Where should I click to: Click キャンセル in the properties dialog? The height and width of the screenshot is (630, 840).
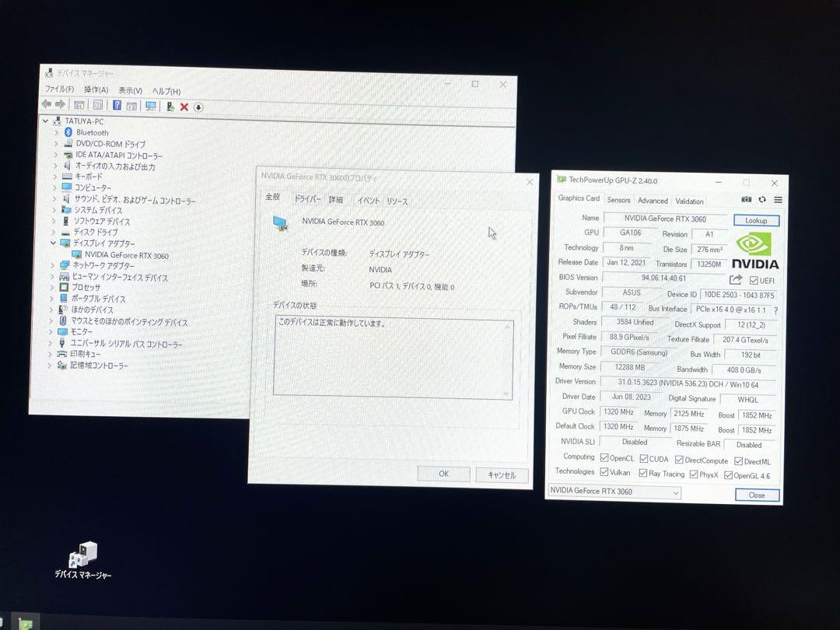click(x=502, y=475)
